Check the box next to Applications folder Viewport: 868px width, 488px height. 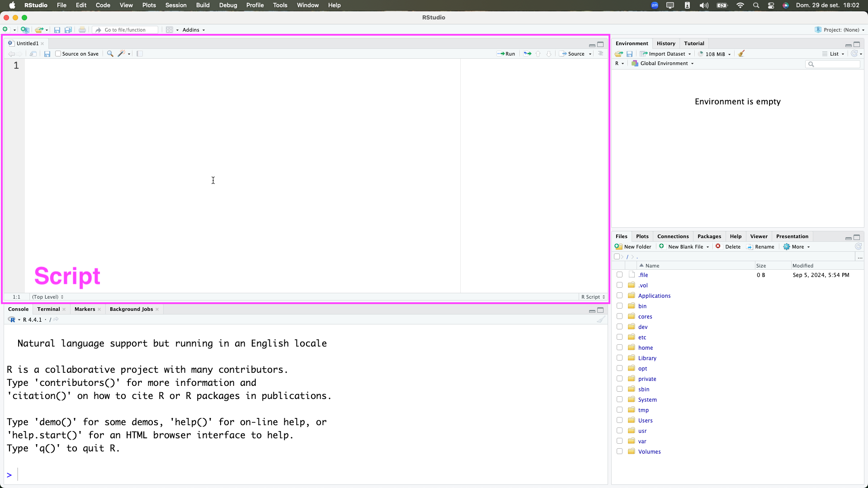(619, 296)
